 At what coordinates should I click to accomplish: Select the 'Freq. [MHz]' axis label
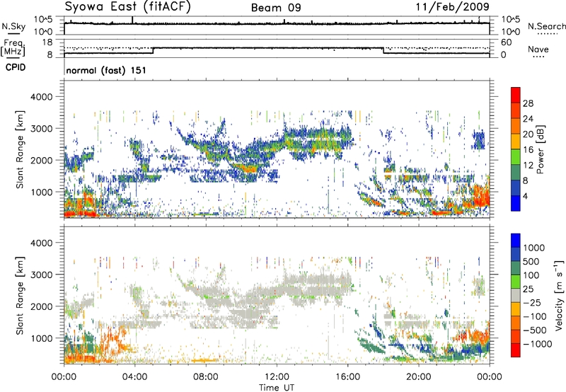click(13, 47)
